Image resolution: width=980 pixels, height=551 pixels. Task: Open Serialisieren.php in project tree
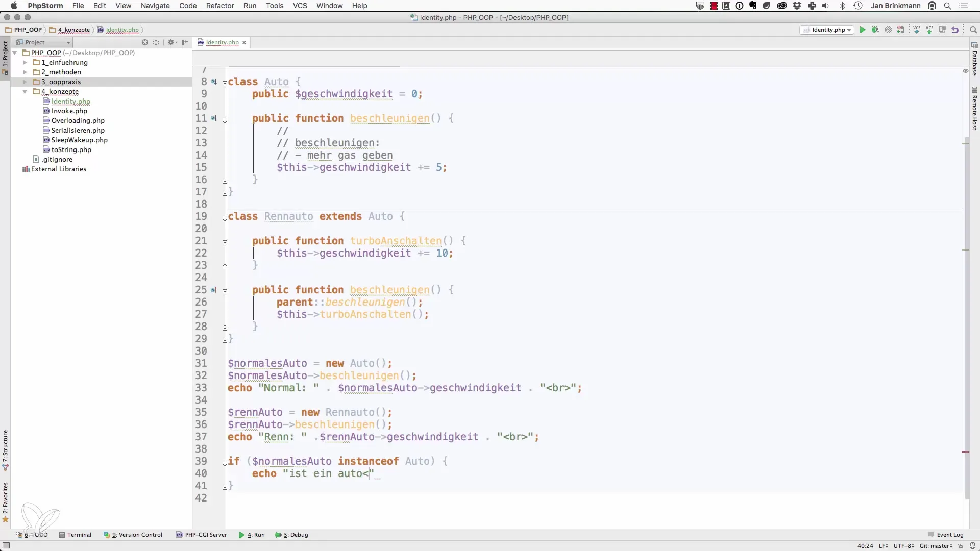click(x=74, y=130)
